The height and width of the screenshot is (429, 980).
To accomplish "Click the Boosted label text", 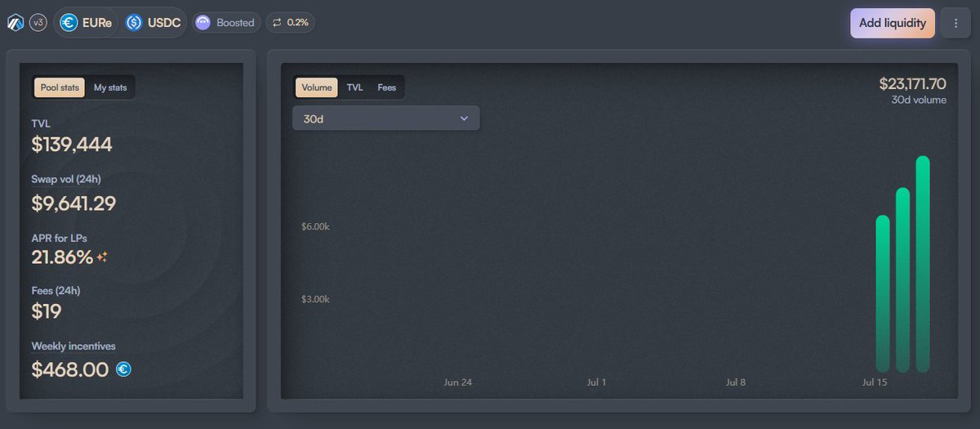I will (235, 23).
